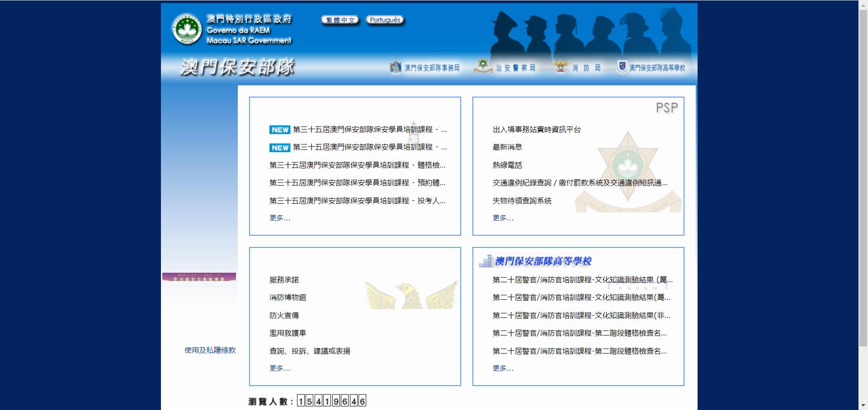
Task: Expand 更多 in the fire services panel
Action: (x=280, y=368)
